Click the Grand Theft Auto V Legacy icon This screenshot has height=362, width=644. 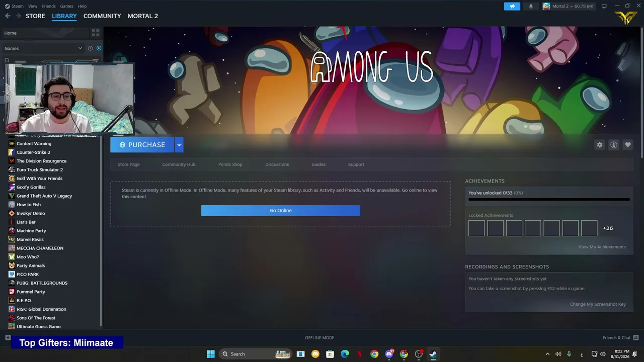(x=12, y=196)
